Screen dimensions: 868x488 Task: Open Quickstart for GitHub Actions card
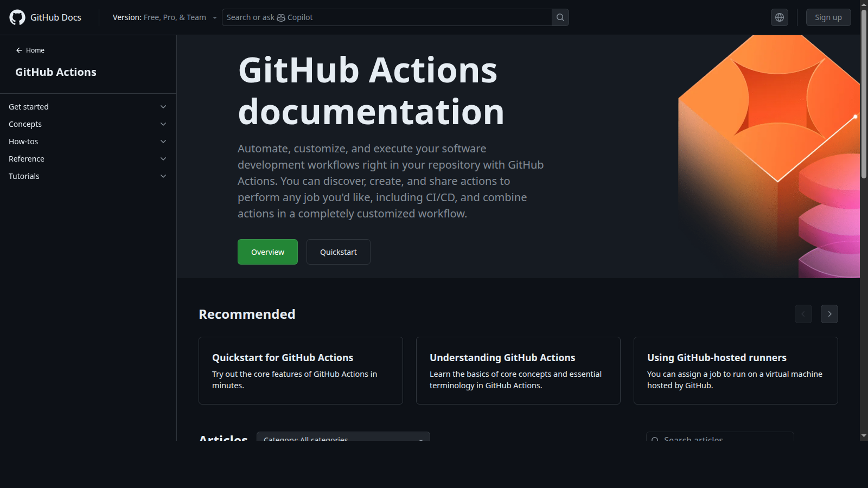(301, 370)
